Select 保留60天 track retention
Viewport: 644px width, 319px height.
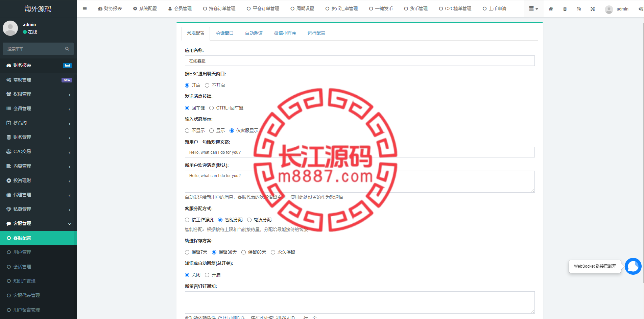click(244, 252)
